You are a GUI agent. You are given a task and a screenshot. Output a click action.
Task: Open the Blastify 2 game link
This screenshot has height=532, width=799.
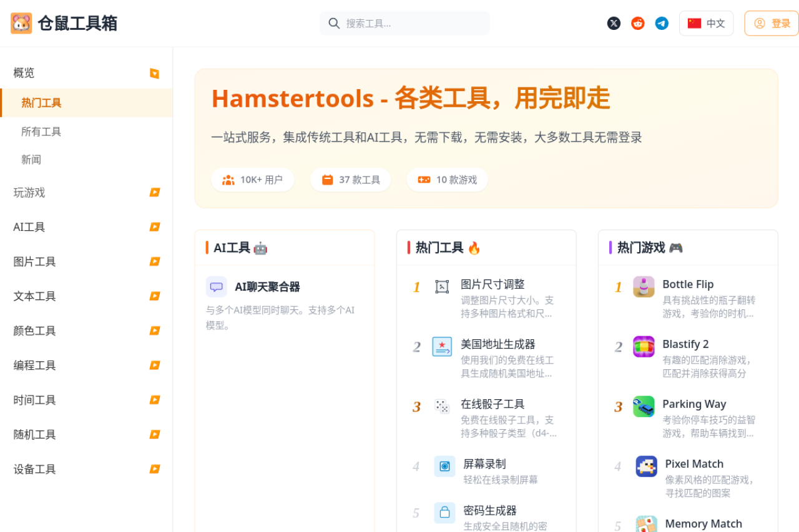pos(685,344)
